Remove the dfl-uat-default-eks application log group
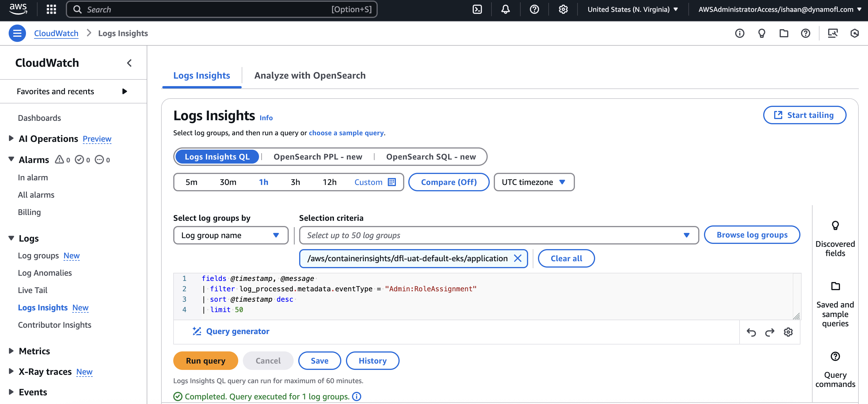The image size is (868, 404). point(517,258)
